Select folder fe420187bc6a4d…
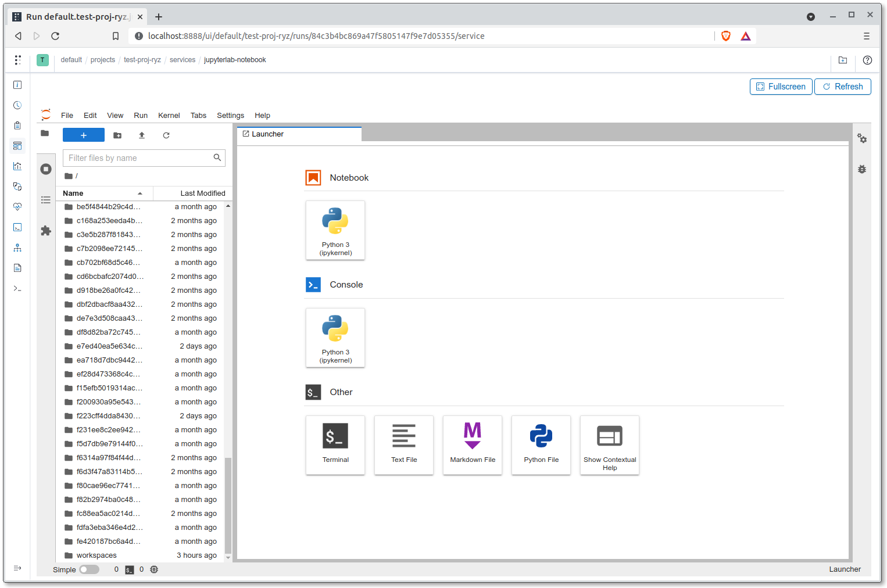887x588 pixels. coord(141,542)
